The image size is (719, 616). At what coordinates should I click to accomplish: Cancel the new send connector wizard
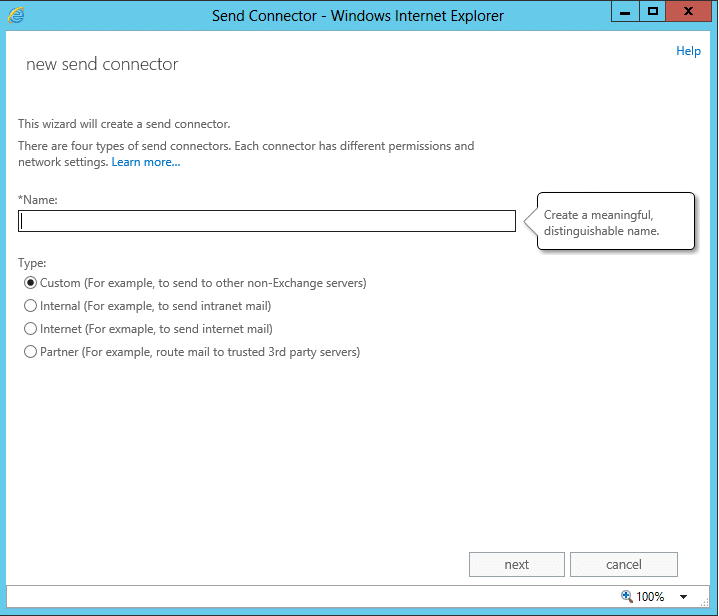624,565
